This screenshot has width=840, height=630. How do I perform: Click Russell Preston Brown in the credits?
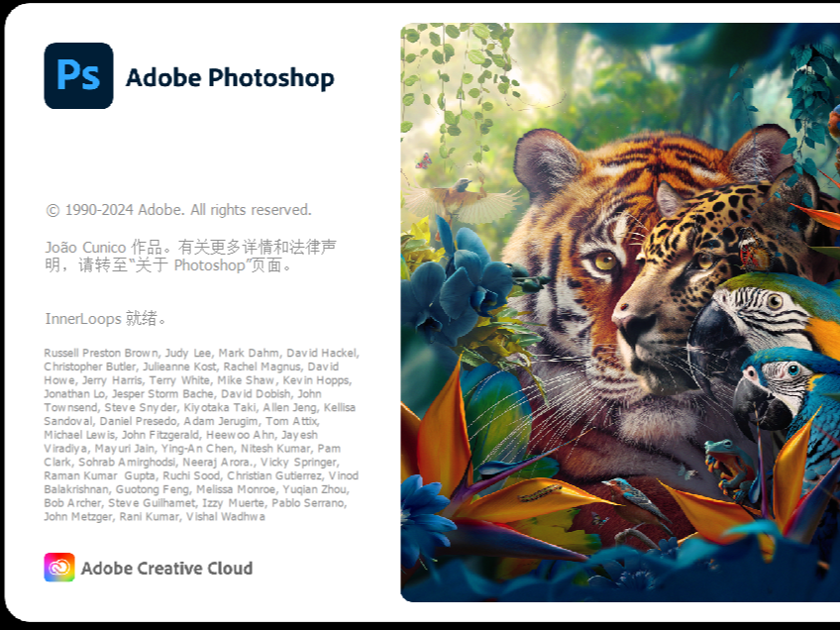[101, 353]
